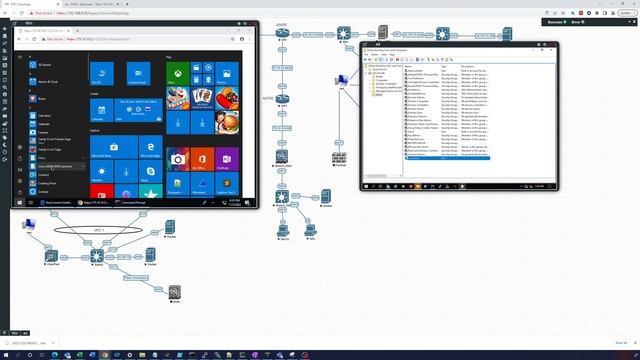Image resolution: width=640 pixels, height=360 pixels.
Task: Toggle the Error notification checkbox
Action: [x=582, y=22]
